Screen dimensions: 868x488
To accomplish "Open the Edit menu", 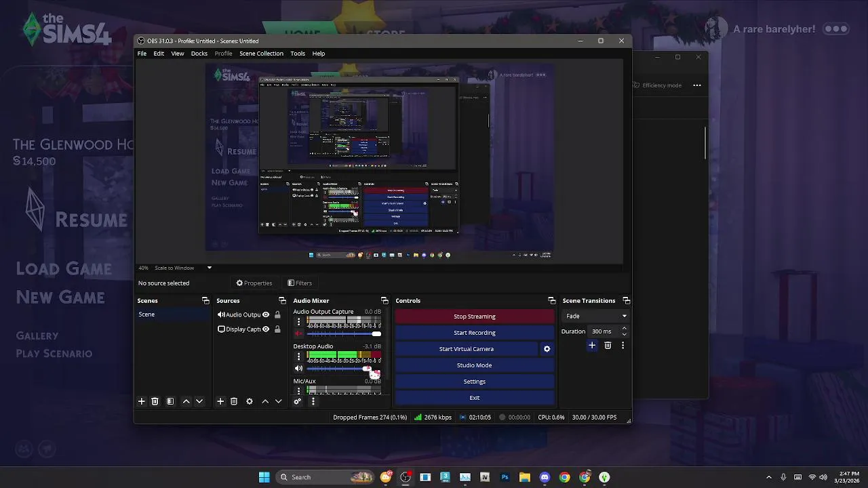I will click(159, 54).
